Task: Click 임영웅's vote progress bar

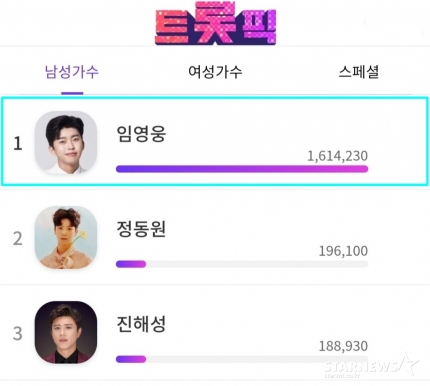Action: point(242,169)
